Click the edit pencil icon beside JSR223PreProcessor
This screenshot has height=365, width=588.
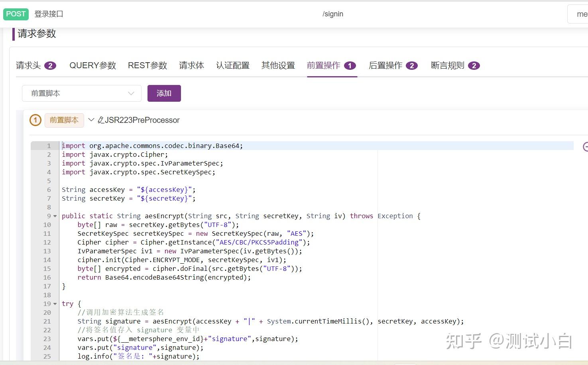pyautogui.click(x=100, y=120)
